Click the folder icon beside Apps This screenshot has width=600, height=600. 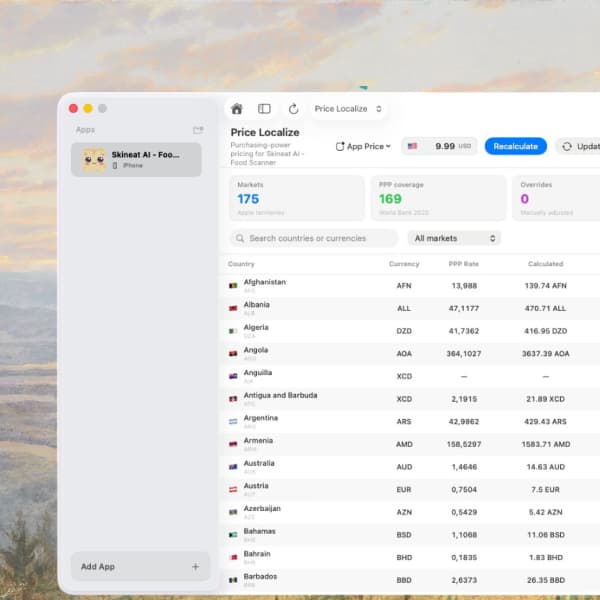[x=198, y=130]
